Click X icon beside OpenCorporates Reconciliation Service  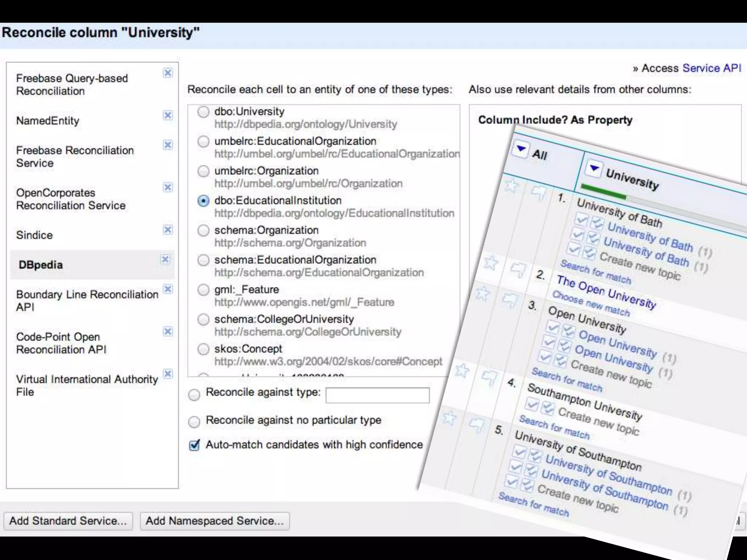[167, 187]
